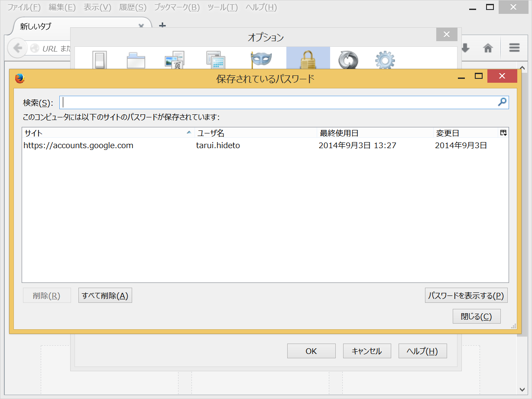Select the accounts.google.com password entry
The image size is (532, 399).
click(x=78, y=145)
